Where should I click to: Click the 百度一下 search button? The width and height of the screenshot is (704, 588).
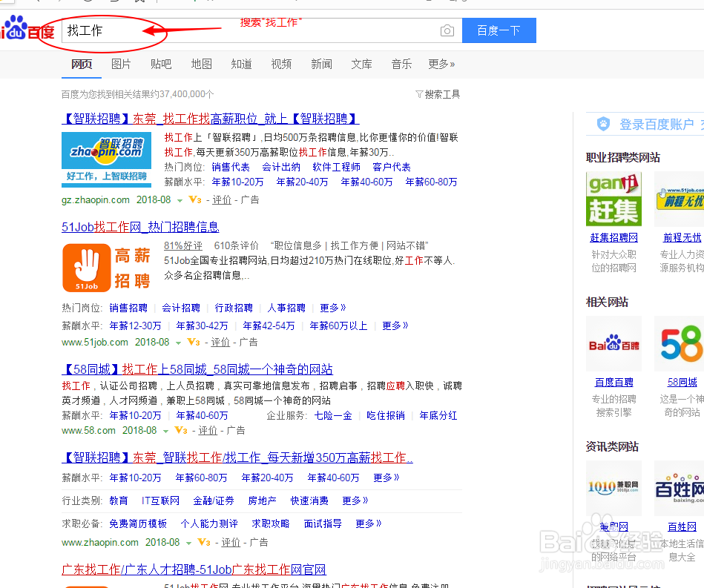click(x=499, y=30)
